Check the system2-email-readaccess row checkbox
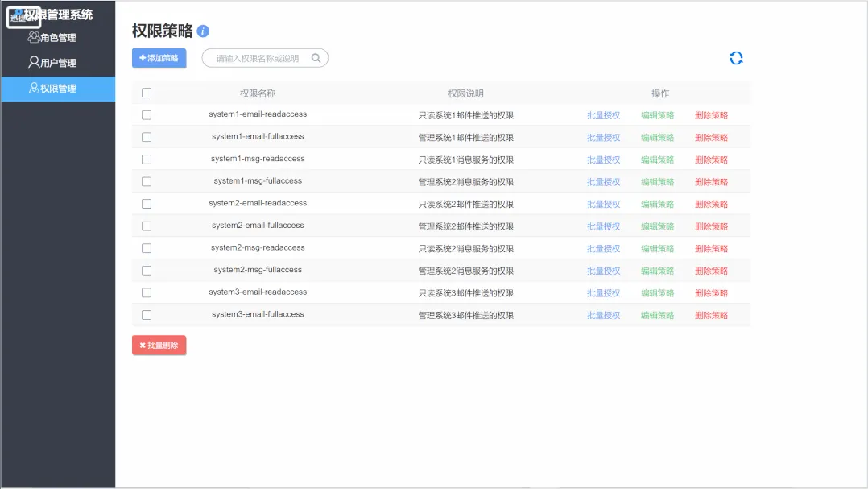Screen dimensions: 868x489 point(147,204)
